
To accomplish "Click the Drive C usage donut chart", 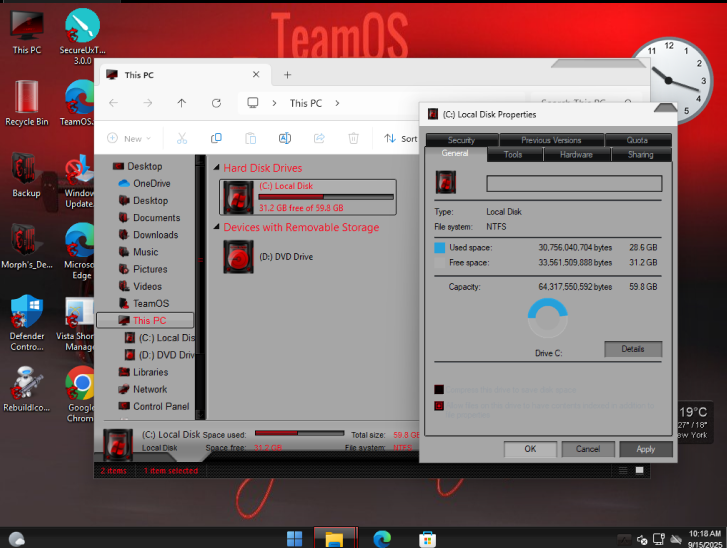I will (x=548, y=318).
